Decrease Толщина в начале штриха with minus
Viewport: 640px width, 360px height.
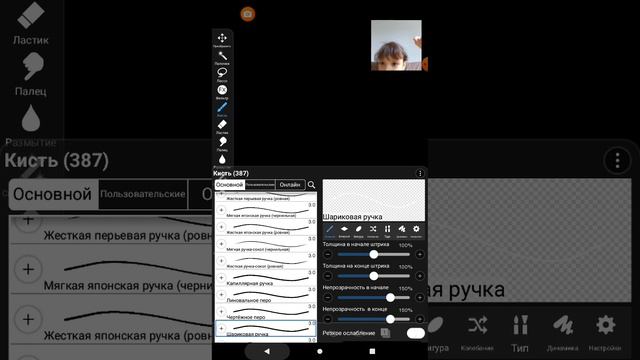pos(327,254)
